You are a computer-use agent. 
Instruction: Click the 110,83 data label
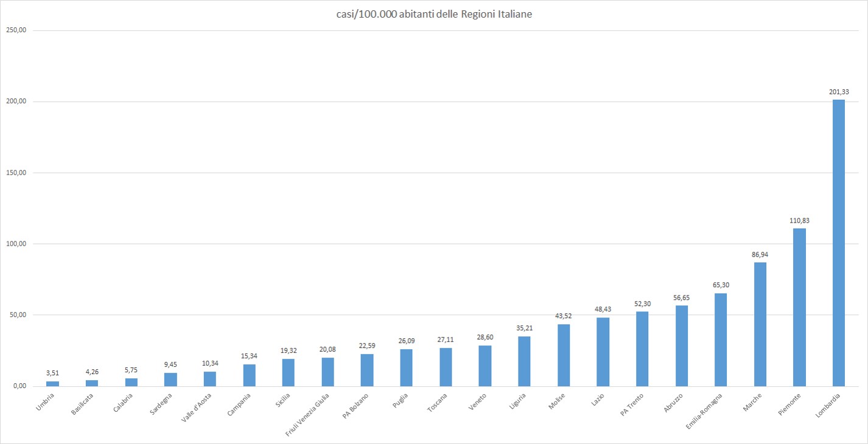tap(799, 221)
